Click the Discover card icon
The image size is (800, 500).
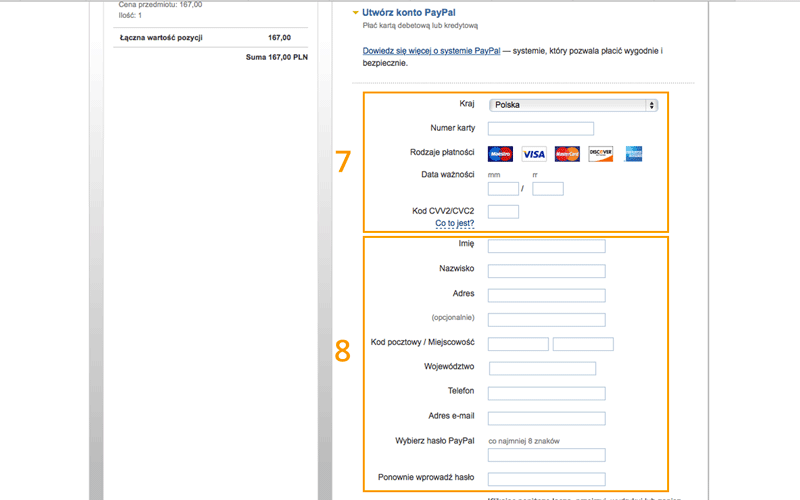point(600,154)
